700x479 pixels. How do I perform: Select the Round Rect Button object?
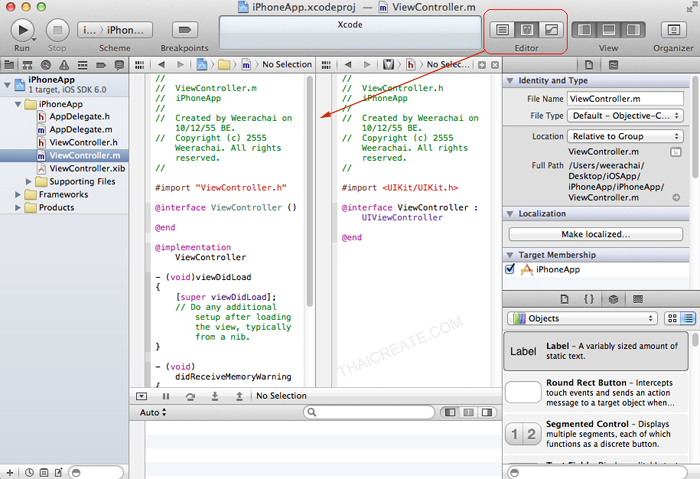[x=597, y=394]
